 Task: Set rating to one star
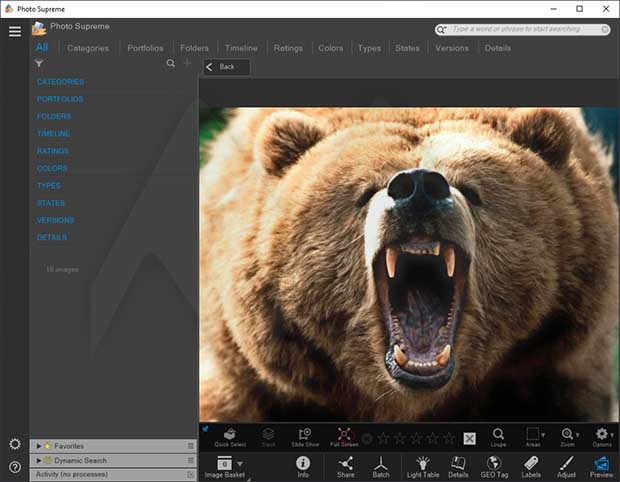384,439
